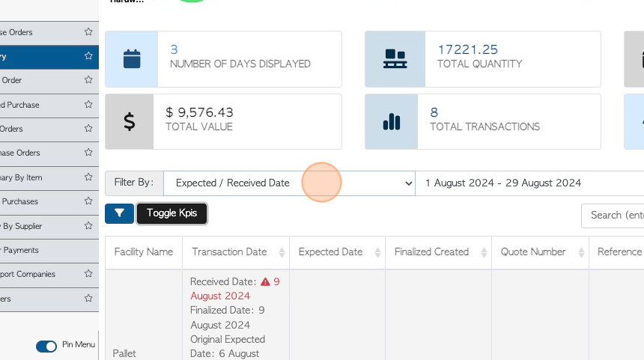
Task: Click the calendar icon on days displayed card
Action: pyautogui.click(x=132, y=58)
